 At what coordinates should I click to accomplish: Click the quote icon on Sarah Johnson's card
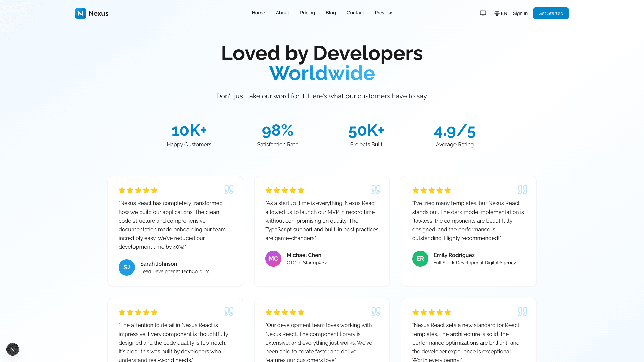click(x=229, y=190)
